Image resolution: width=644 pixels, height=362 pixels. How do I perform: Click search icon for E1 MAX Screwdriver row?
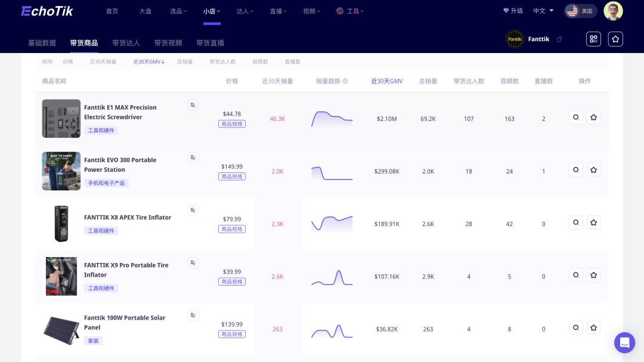pos(576,117)
